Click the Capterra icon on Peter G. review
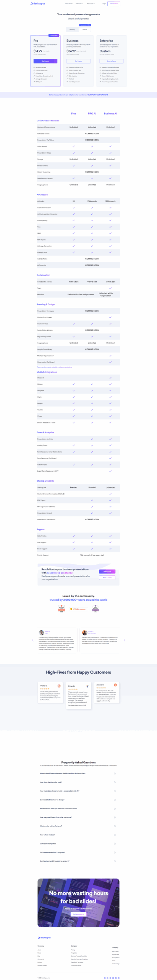 pyautogui.click(x=87, y=686)
